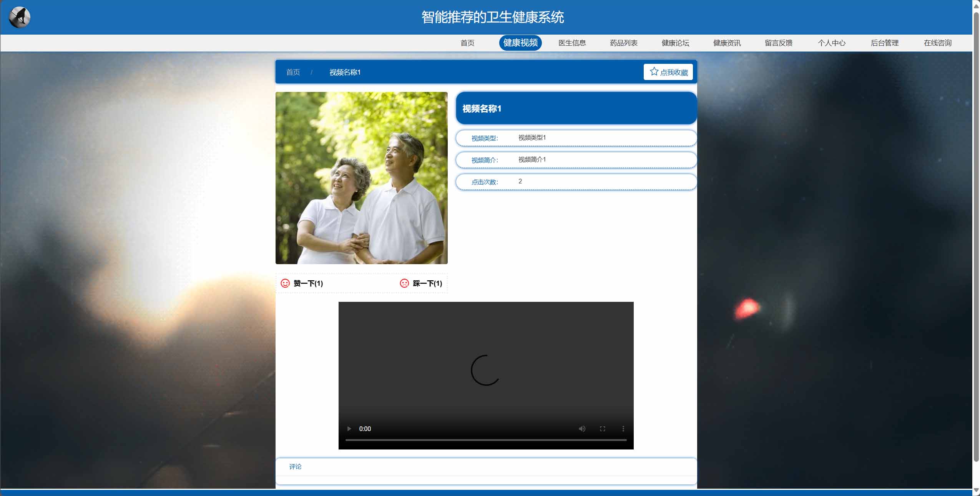The image size is (980, 496).
Task: Click the 评论 comments header
Action: (x=295, y=467)
